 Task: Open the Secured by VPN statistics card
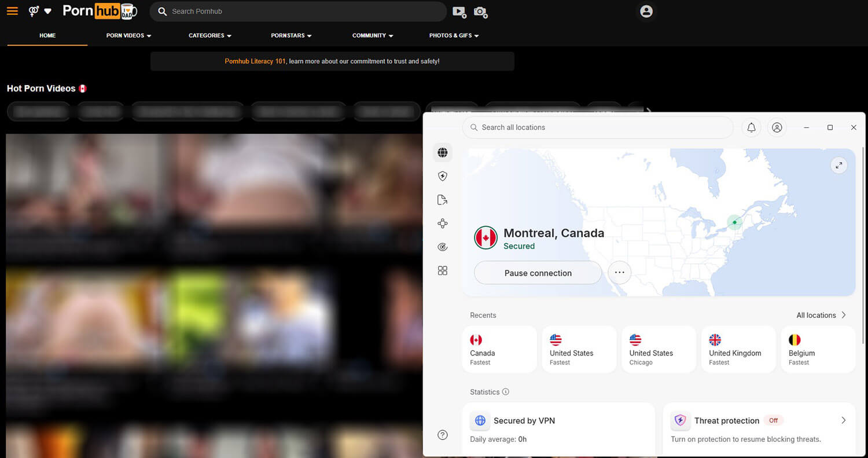click(x=559, y=428)
